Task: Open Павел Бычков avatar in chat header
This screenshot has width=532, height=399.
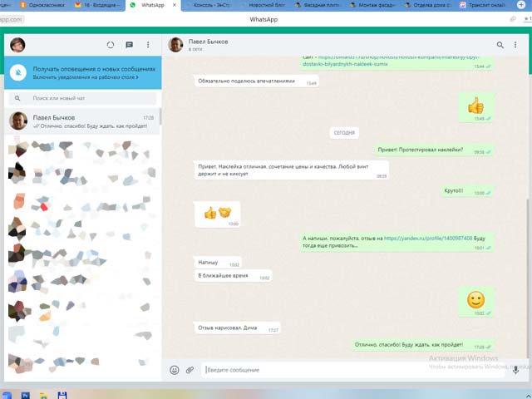Action: [175, 45]
